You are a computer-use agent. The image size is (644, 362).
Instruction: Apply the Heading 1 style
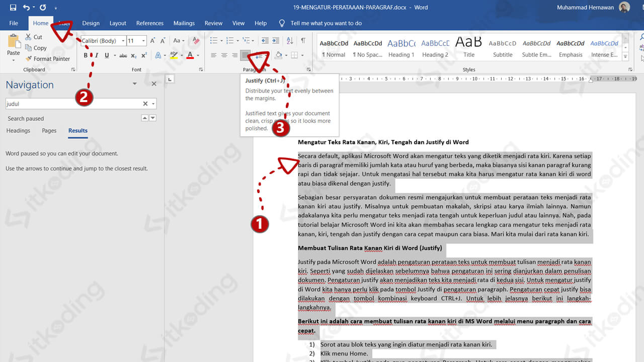401,48
